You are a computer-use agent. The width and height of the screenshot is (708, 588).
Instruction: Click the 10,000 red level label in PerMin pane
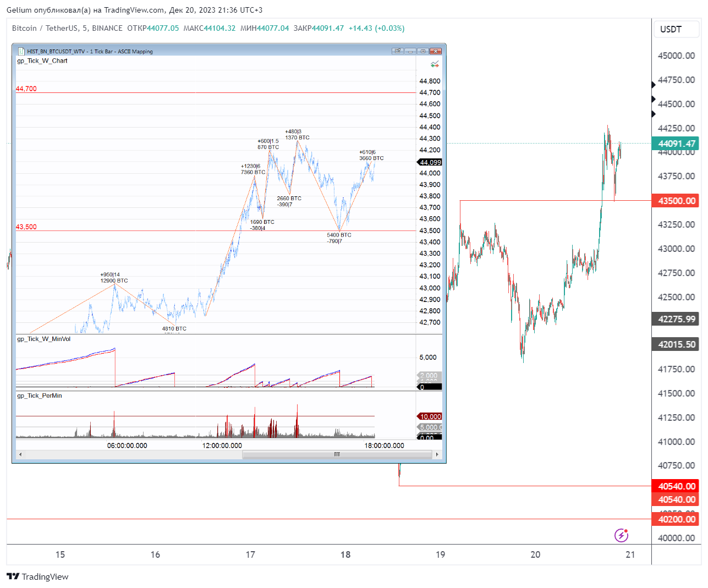click(430, 416)
